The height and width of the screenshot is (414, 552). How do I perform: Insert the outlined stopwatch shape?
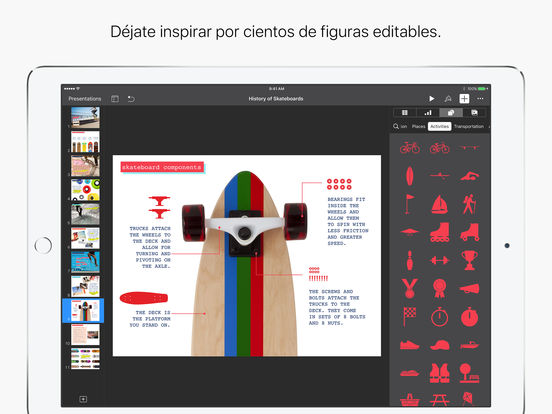point(440,316)
